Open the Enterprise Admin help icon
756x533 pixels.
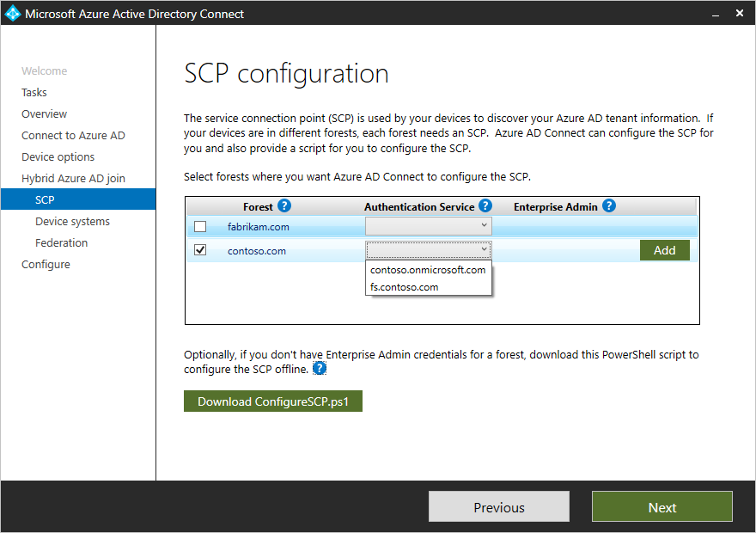608,206
